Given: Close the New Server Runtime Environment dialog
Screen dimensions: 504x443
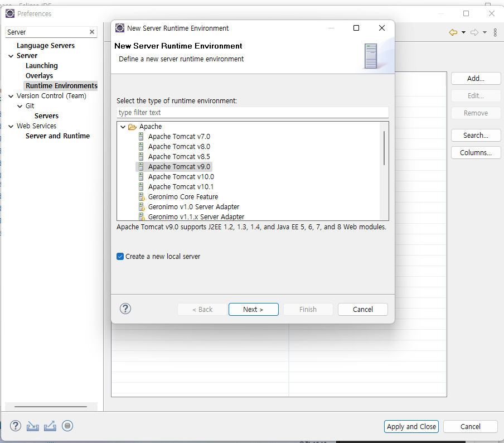Looking at the screenshot, I should [x=382, y=28].
